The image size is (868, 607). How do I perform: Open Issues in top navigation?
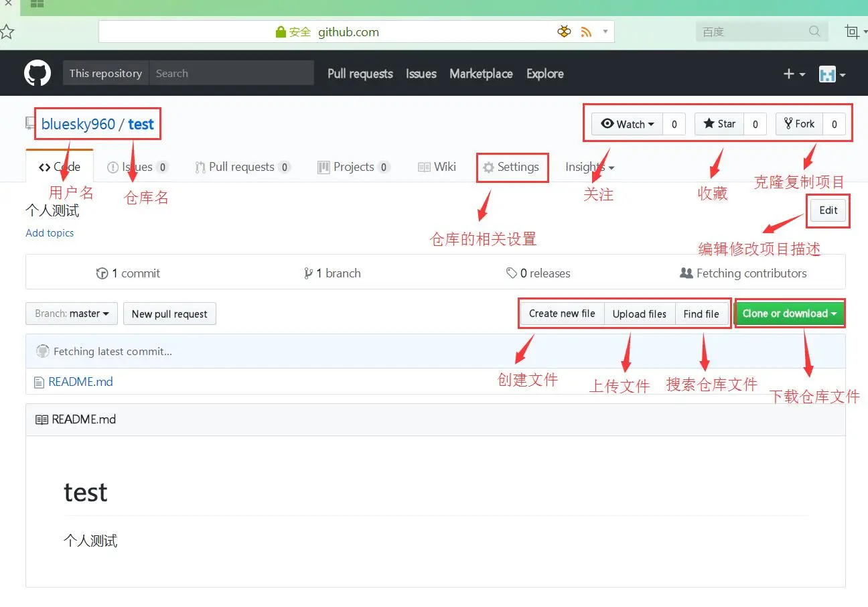coord(421,74)
